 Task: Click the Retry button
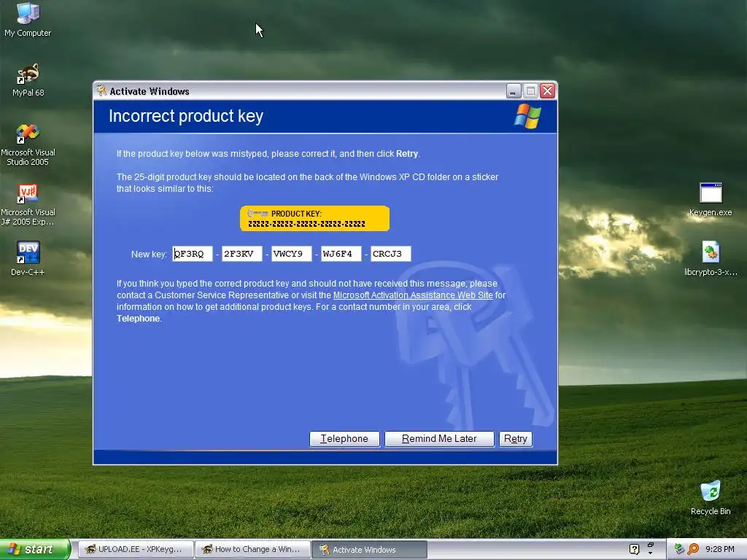516,438
